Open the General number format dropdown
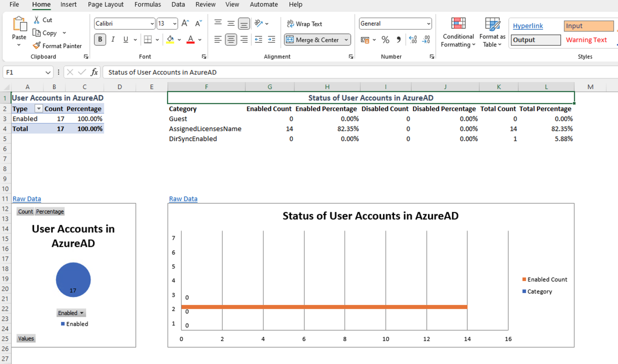The image size is (618, 364). [428, 23]
